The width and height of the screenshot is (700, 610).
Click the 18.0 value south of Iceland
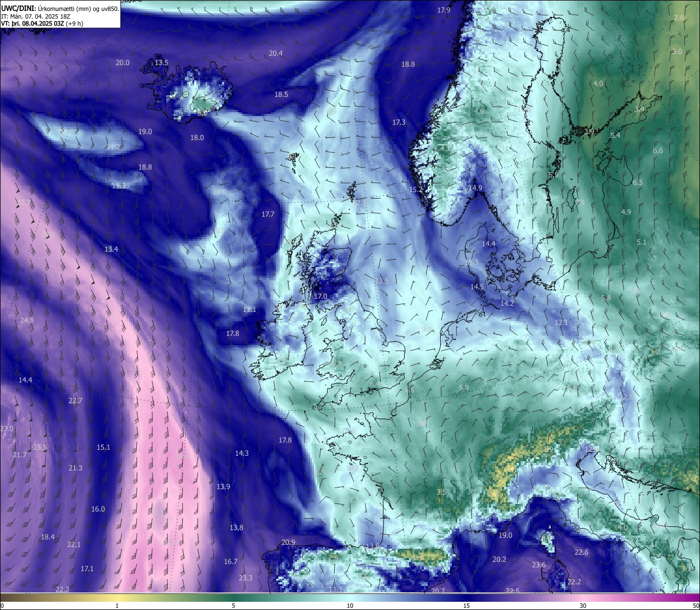(197, 138)
